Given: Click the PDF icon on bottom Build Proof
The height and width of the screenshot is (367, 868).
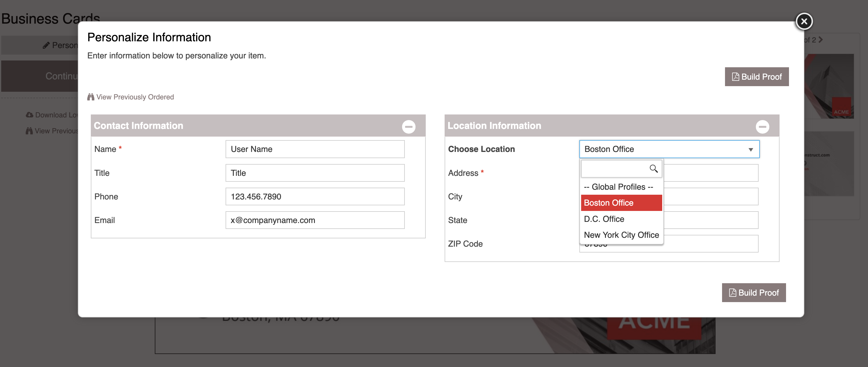Looking at the screenshot, I should click(x=732, y=292).
